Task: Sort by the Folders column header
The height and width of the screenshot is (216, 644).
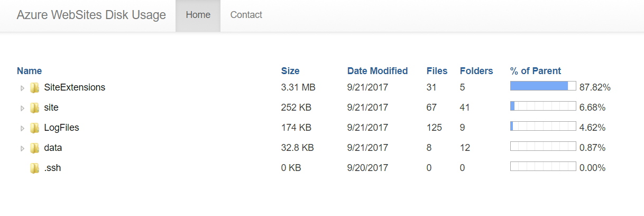Action: tap(476, 71)
